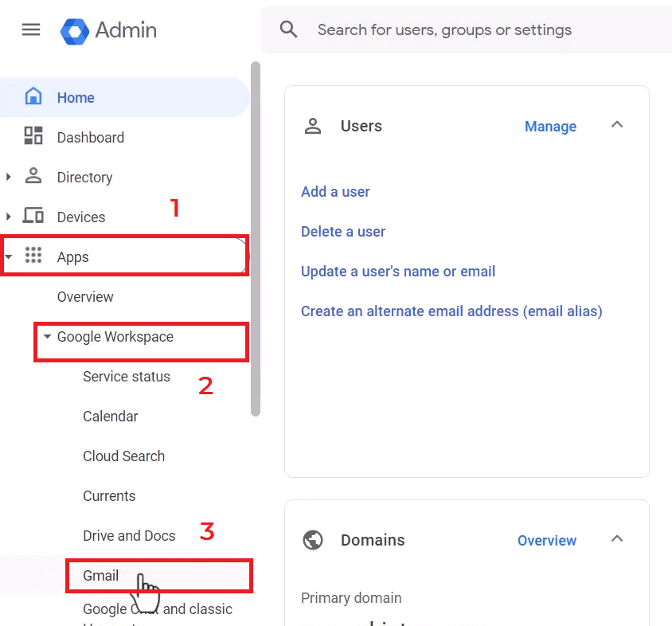Expand the Directory tree arrow

click(x=9, y=177)
